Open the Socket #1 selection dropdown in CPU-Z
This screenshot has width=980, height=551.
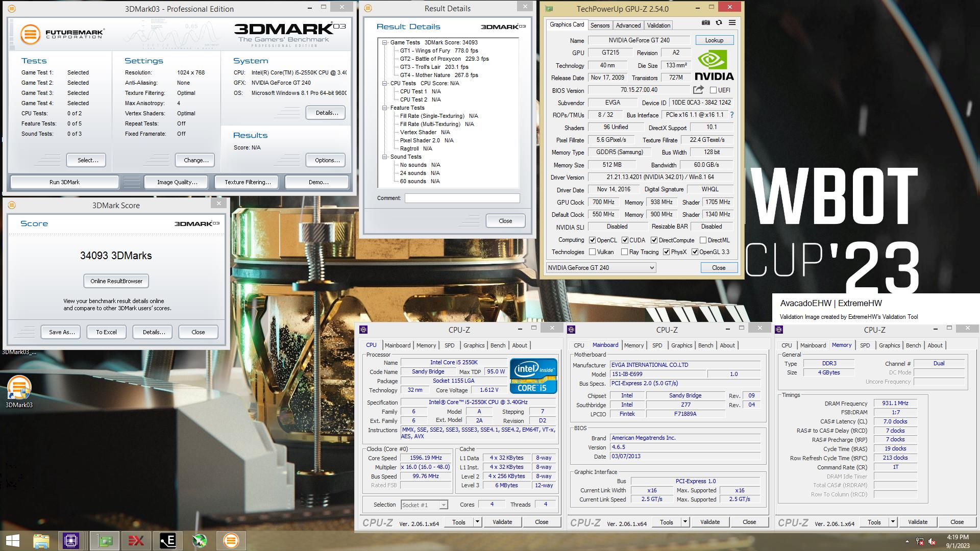(x=424, y=505)
